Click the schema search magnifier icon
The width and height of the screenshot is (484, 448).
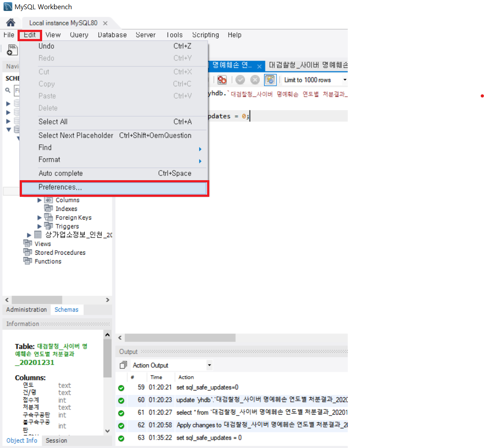[x=8, y=90]
